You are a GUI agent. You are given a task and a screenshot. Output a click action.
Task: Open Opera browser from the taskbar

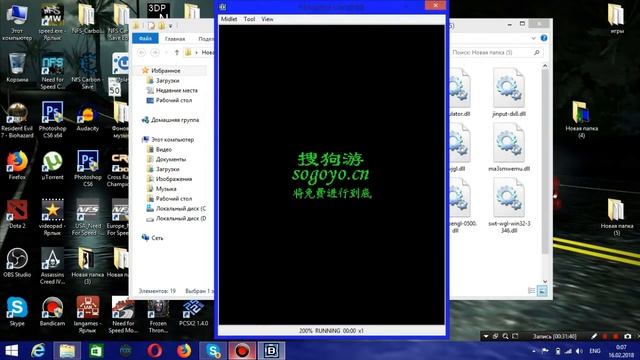click(x=154, y=351)
